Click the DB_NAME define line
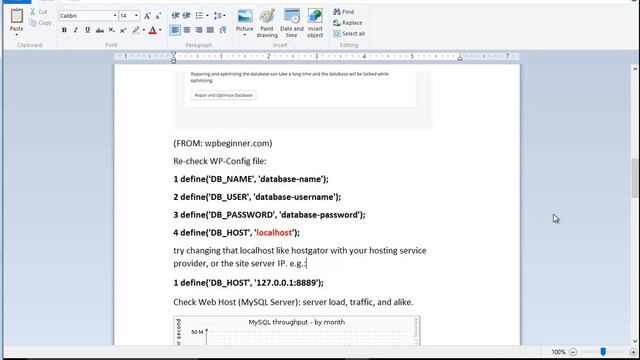Viewport: 640px width, 360px height. (251, 179)
